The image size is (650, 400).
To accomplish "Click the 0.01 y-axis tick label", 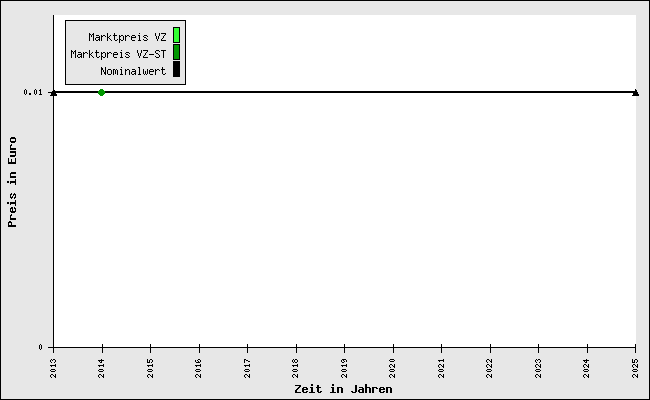I will (34, 92).
